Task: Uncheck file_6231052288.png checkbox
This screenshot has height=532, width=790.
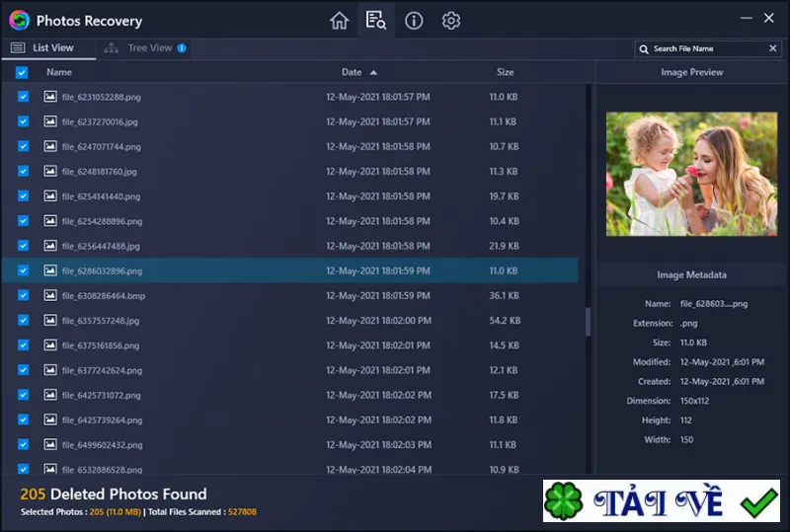Action: pos(23,96)
